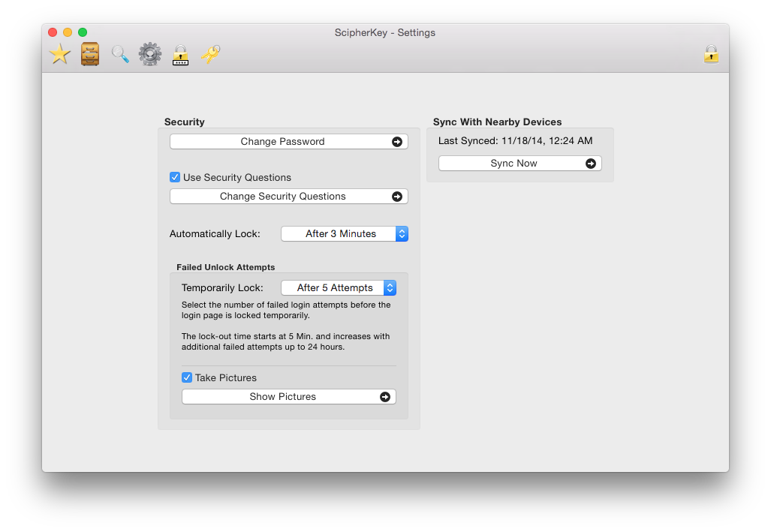
Task: Click the Last Synced date text
Action: (515, 141)
